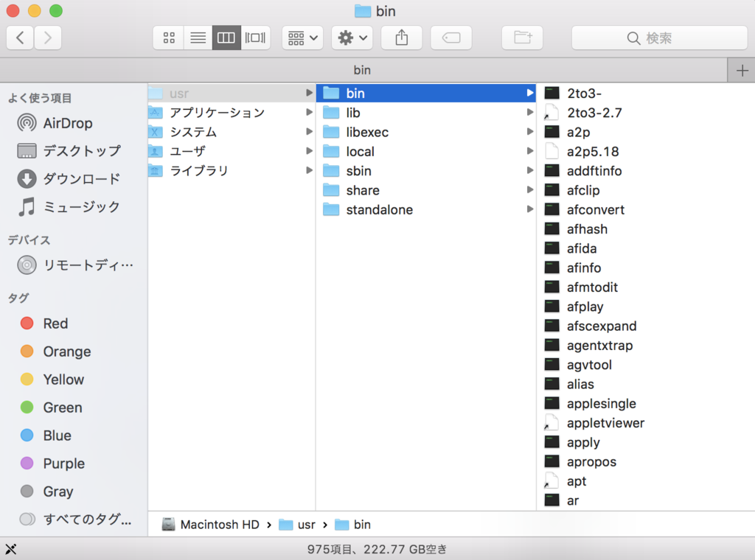The width and height of the screenshot is (755, 560).
Task: Switch to column view
Action: pyautogui.click(x=226, y=38)
